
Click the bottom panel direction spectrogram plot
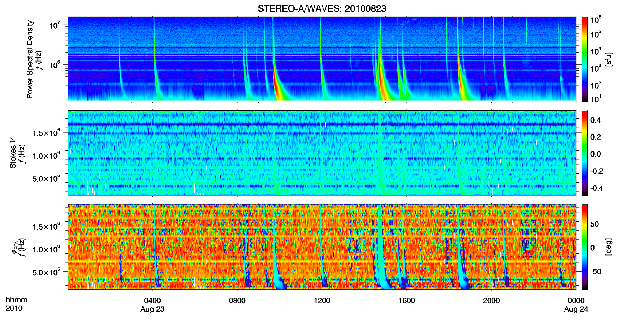322,247
